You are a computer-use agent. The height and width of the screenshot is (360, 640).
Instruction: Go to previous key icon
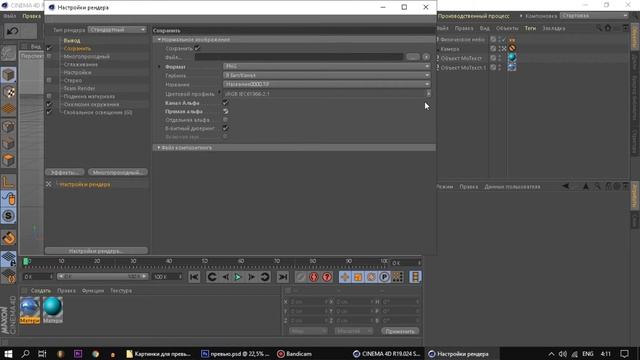pos(212,277)
